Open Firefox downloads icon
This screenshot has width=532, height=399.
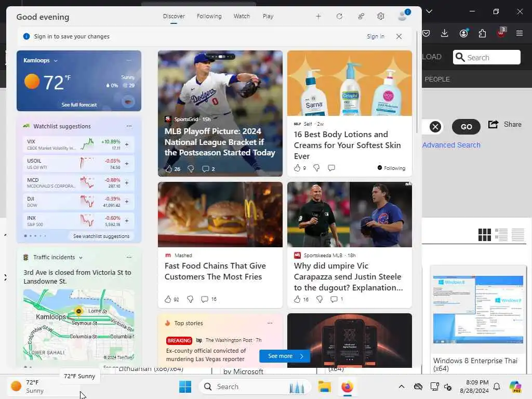coord(445,33)
